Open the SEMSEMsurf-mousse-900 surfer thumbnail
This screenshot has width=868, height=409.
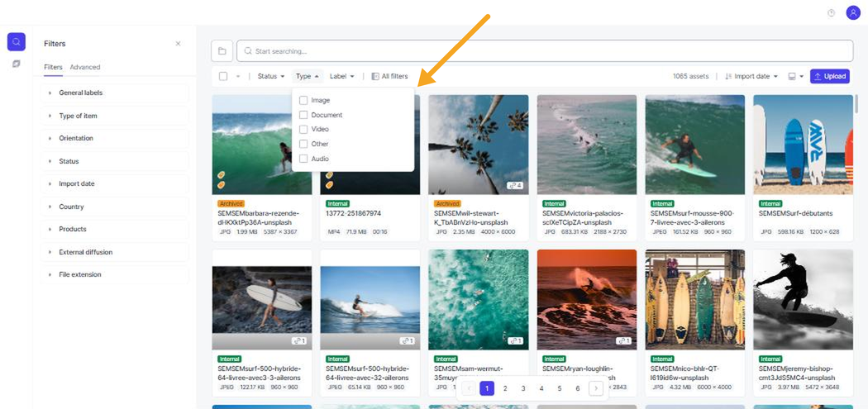[x=694, y=145]
